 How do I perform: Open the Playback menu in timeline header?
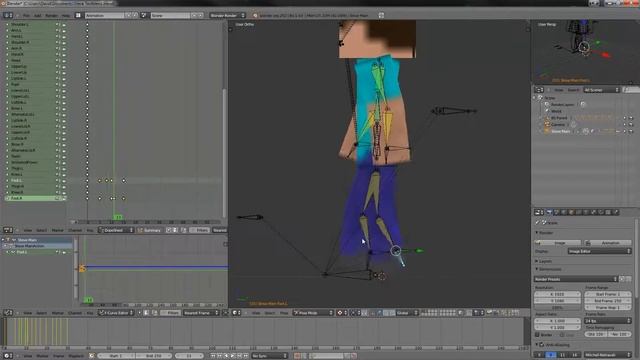click(x=76, y=356)
